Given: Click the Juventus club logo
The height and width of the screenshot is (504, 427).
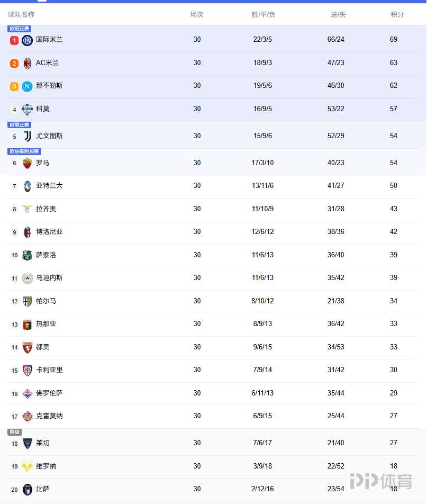Looking at the screenshot, I should pos(27,136).
